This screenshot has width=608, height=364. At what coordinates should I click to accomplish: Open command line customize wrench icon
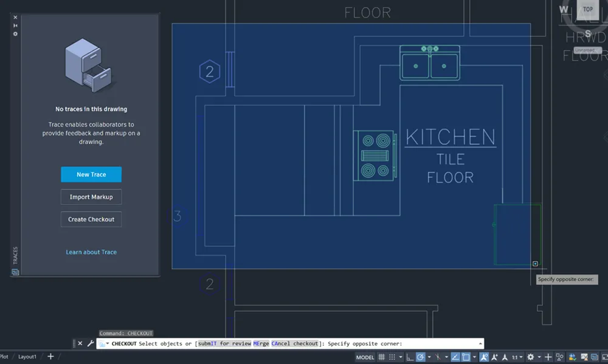[x=91, y=343]
